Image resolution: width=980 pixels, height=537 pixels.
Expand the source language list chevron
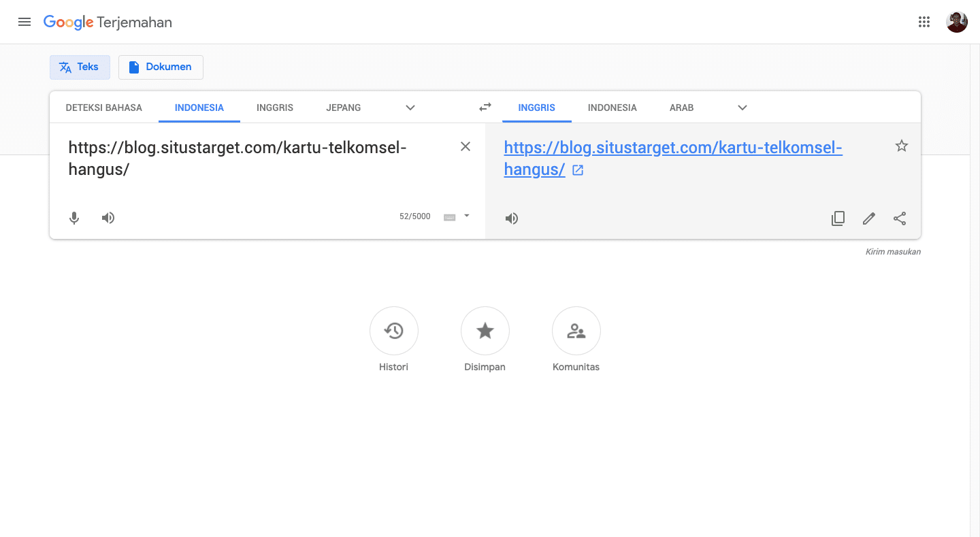tap(410, 108)
